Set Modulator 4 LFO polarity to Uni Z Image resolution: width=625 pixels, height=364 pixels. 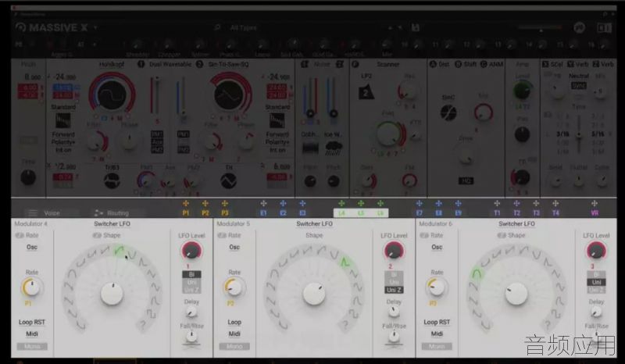(191, 290)
